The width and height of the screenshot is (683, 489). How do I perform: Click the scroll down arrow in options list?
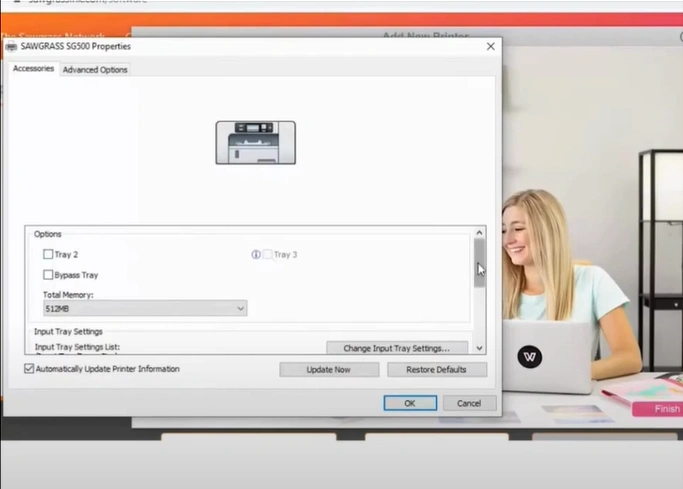click(x=480, y=348)
